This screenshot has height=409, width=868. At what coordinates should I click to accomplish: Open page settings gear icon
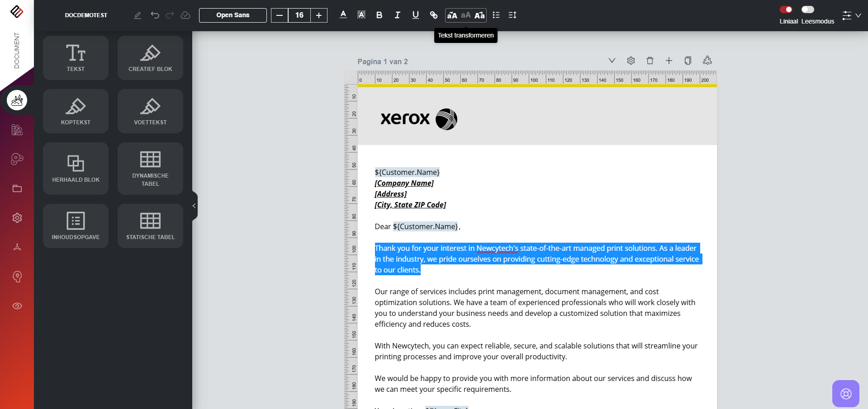click(x=631, y=61)
